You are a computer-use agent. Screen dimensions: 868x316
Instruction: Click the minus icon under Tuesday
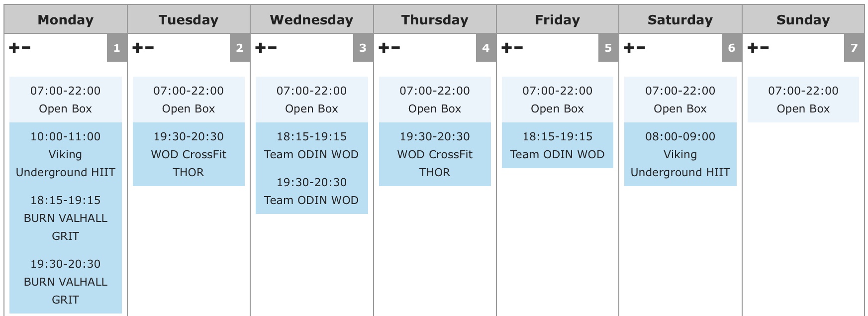[x=149, y=48]
